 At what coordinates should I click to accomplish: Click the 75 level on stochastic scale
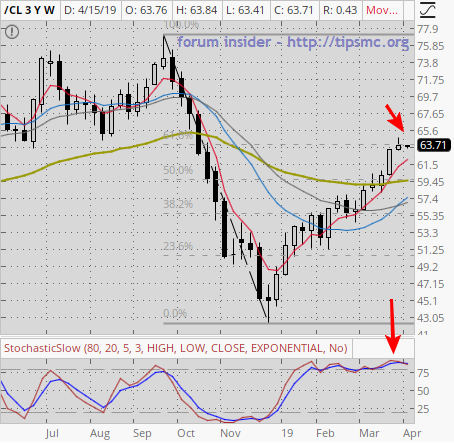(423, 373)
